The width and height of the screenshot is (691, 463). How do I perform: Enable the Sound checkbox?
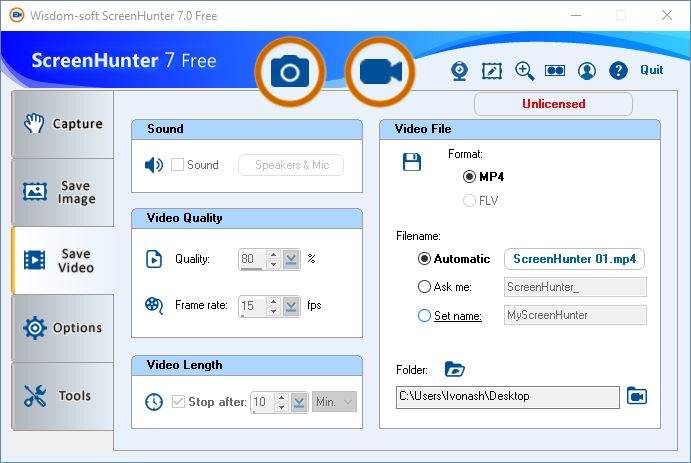pyautogui.click(x=177, y=165)
